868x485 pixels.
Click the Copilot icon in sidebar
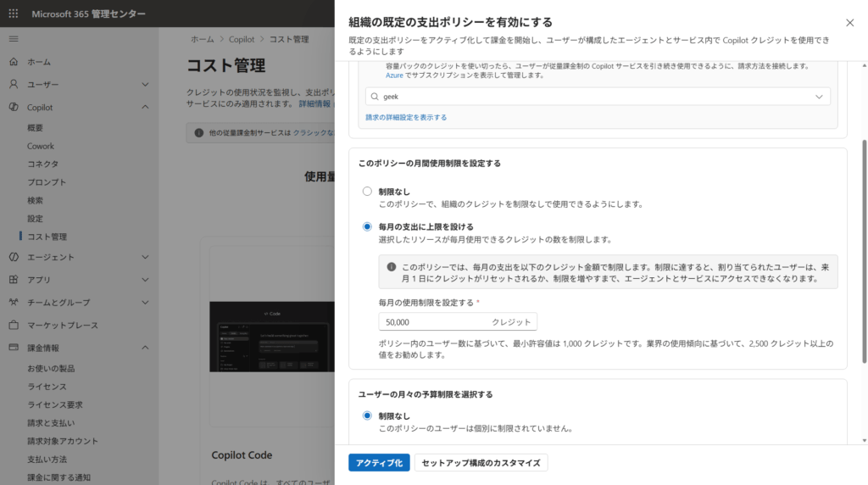click(x=14, y=107)
